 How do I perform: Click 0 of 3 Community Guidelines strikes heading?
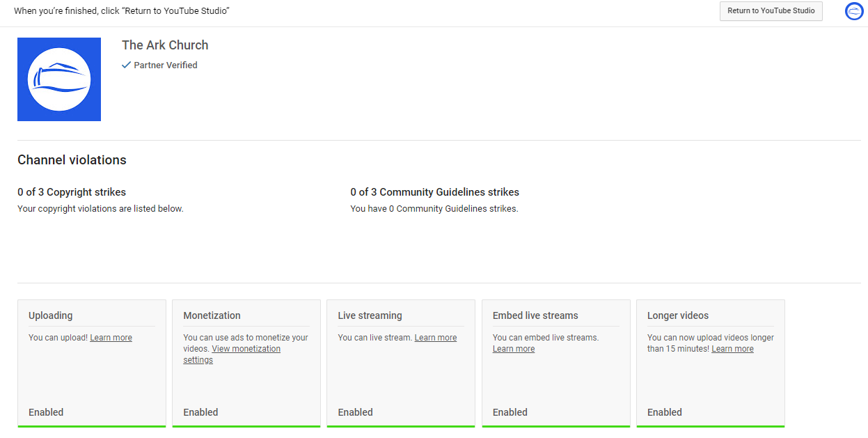pos(435,192)
